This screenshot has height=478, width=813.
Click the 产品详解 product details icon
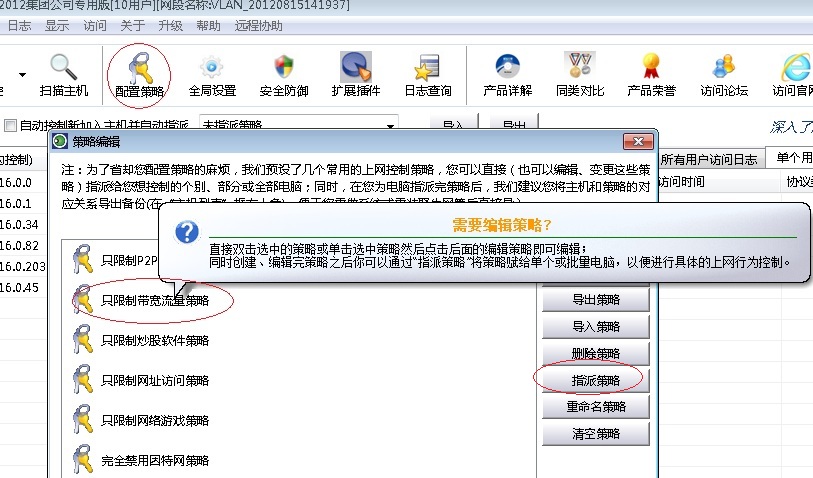(507, 68)
